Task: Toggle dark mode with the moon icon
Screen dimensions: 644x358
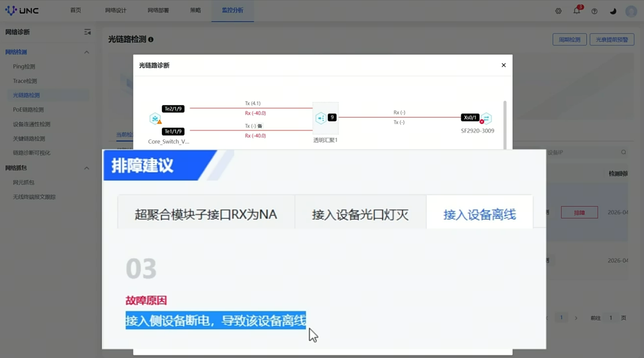Action: (x=613, y=11)
